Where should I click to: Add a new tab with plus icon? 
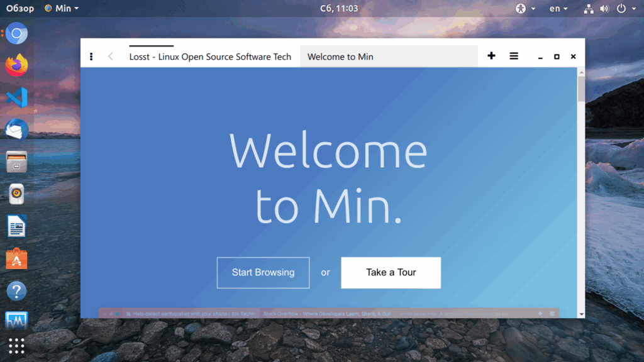click(491, 56)
